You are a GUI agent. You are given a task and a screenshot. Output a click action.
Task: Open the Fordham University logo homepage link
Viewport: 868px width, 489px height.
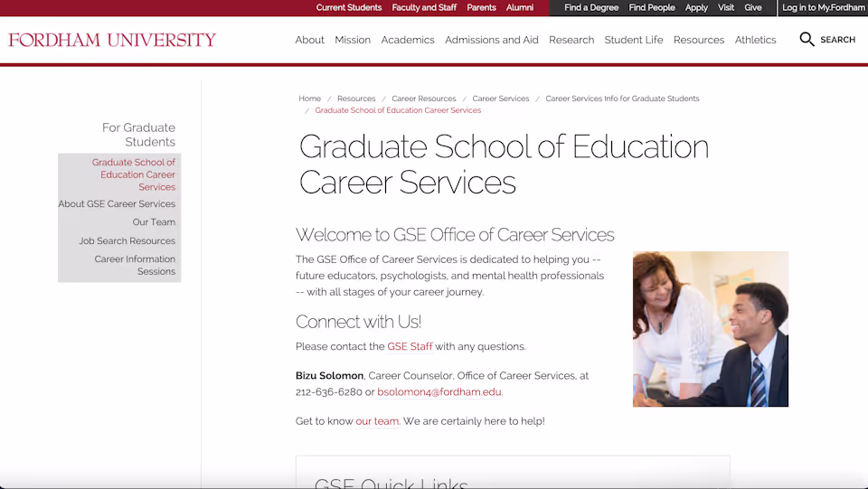(x=112, y=40)
